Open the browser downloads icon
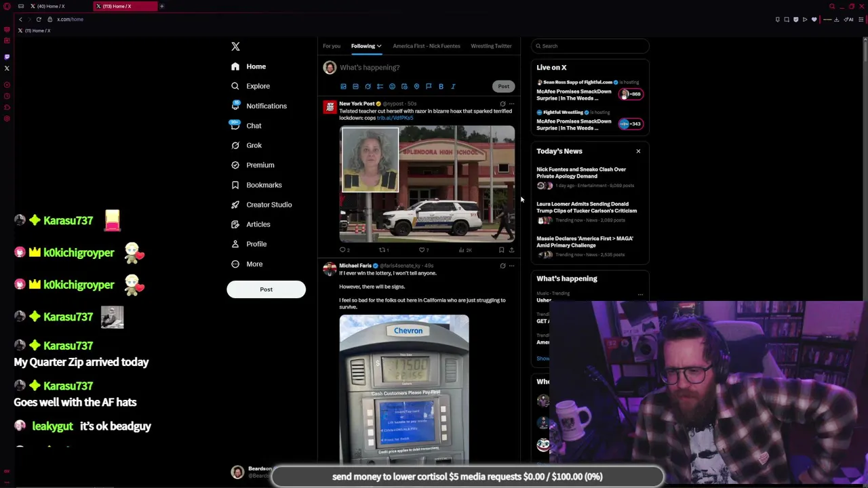868x488 pixels. point(836,20)
